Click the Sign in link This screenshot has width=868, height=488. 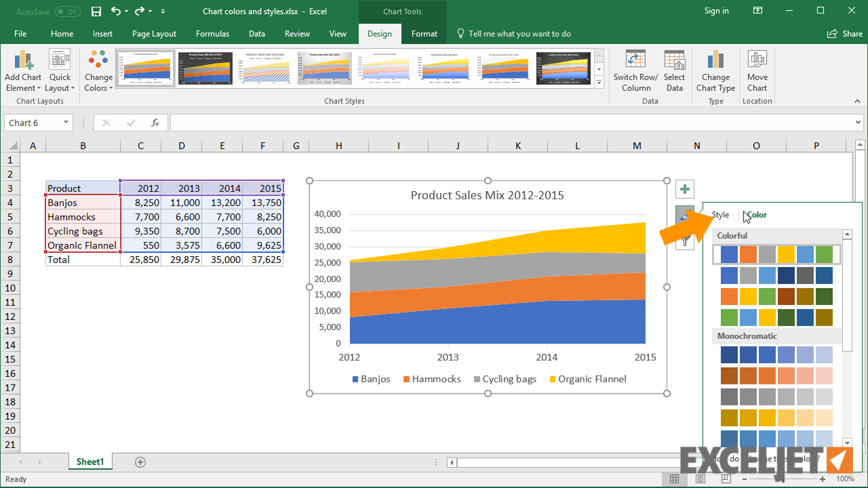tap(716, 11)
